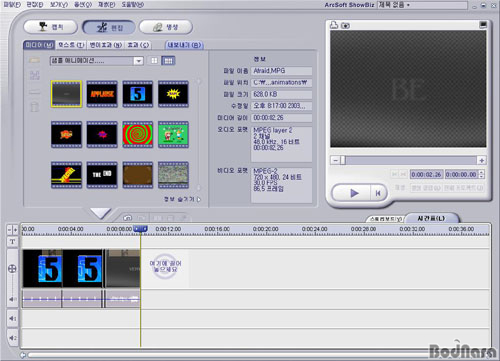Toggle audio track 1 speaker icon
500x361 pixels.
(x=13, y=319)
